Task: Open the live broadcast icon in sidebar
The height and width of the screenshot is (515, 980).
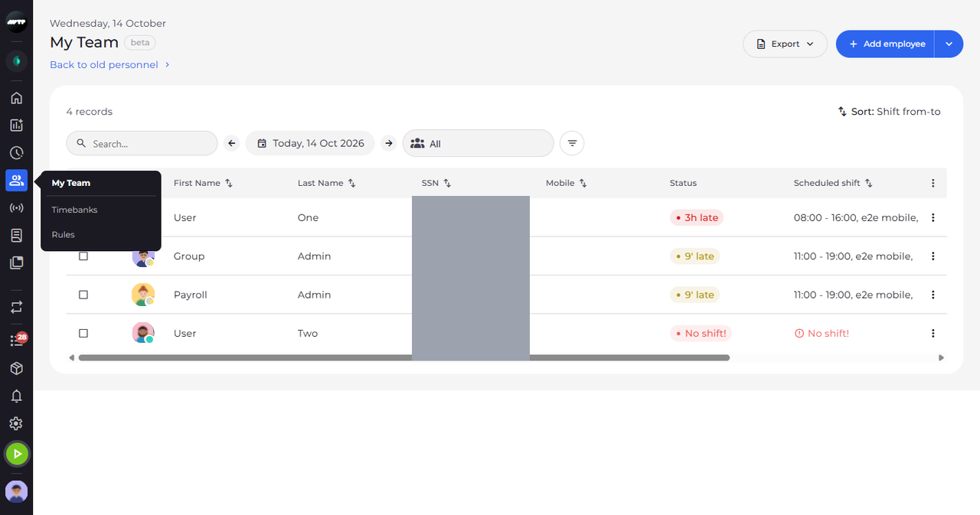Action: pos(16,208)
